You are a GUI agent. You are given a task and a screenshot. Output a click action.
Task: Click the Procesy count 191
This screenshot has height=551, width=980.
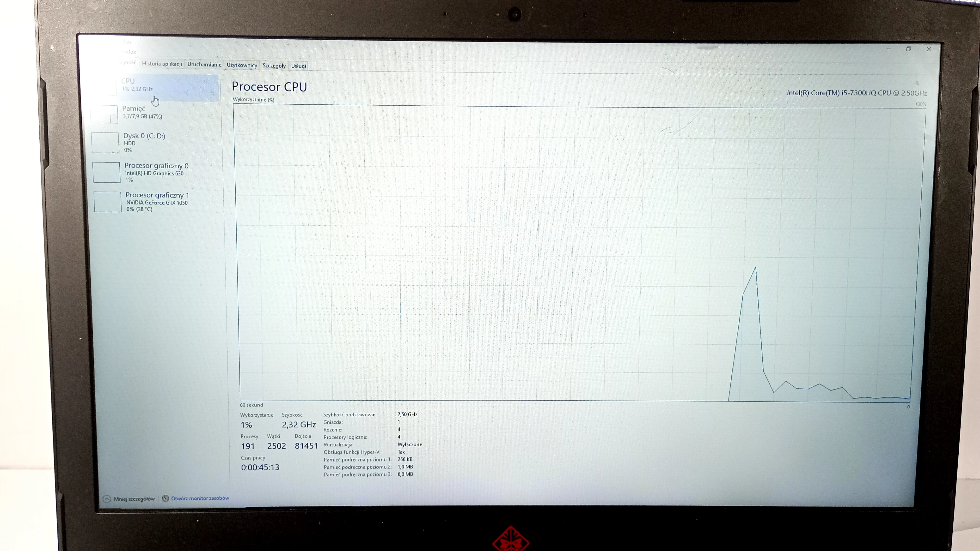[248, 446]
